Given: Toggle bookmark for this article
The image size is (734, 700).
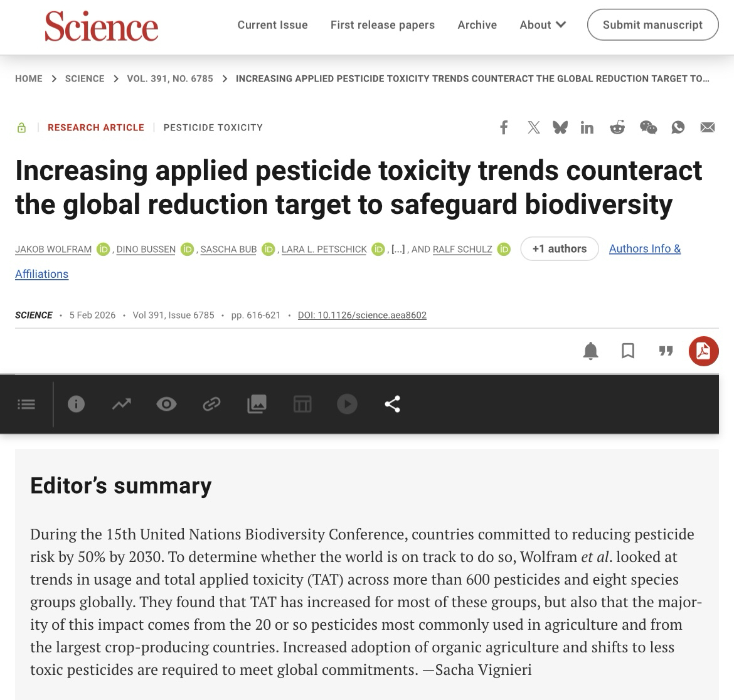Looking at the screenshot, I should click(628, 351).
